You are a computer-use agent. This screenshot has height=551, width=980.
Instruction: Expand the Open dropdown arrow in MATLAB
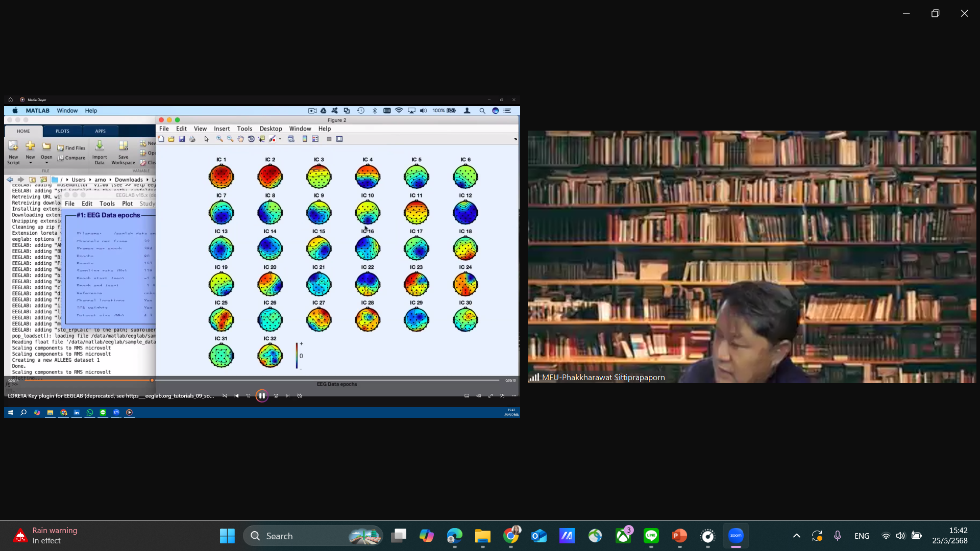click(46, 163)
